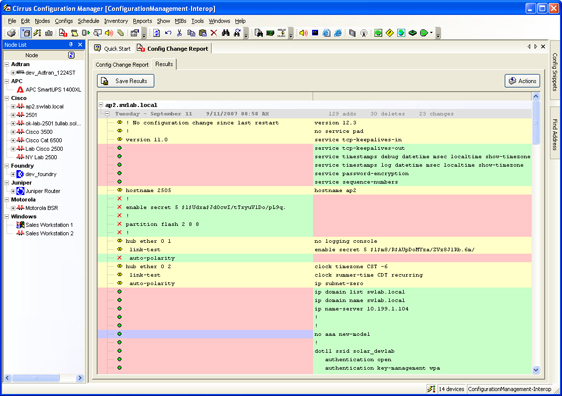The height and width of the screenshot is (396, 562).
Task: Click the red document config report toolbar icon
Action: click(x=63, y=33)
